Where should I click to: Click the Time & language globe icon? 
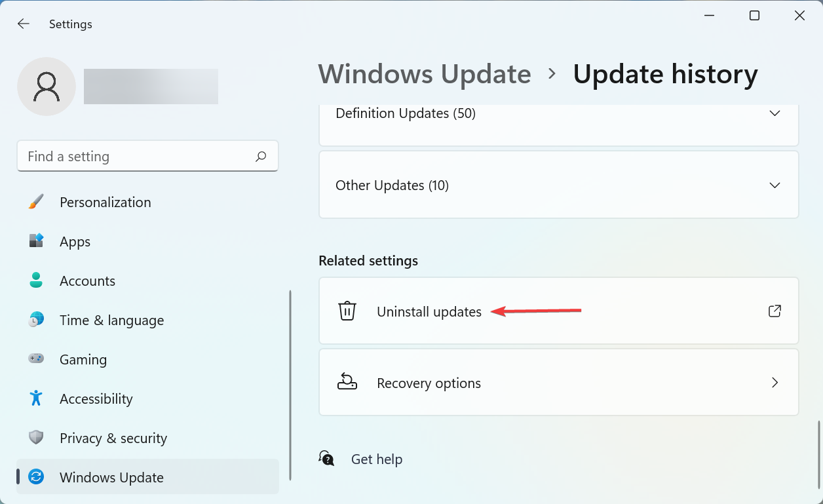36,320
